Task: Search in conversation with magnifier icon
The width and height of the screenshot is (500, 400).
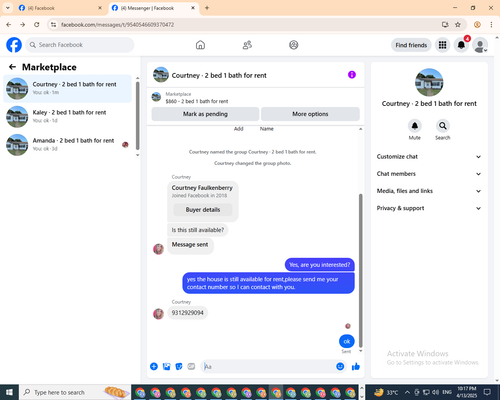Action: coord(443,126)
